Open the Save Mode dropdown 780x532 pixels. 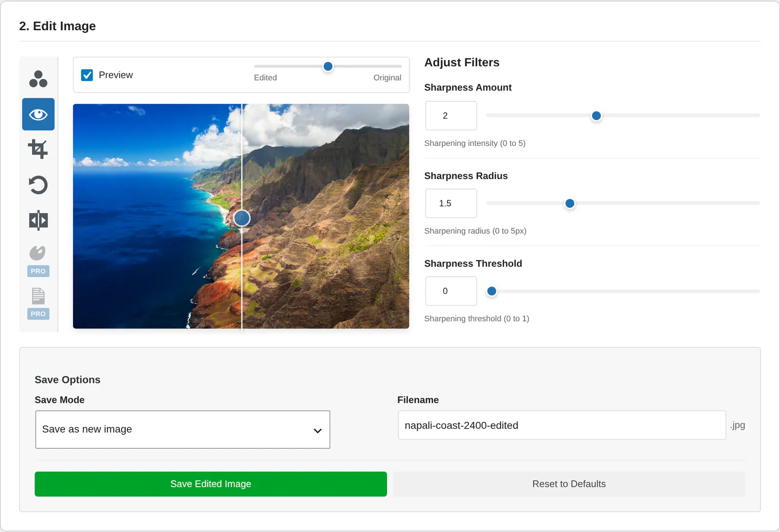[183, 429]
